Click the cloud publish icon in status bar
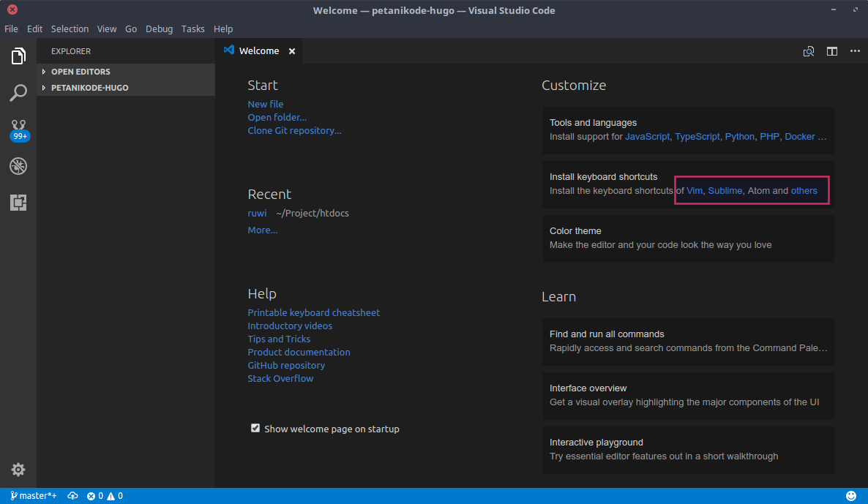 point(72,496)
